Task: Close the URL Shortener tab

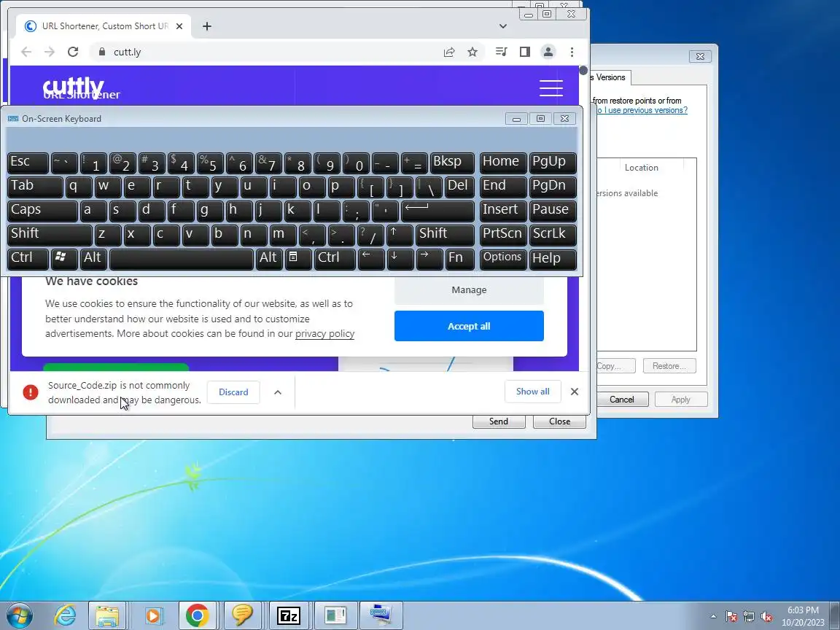Action: [x=179, y=26]
